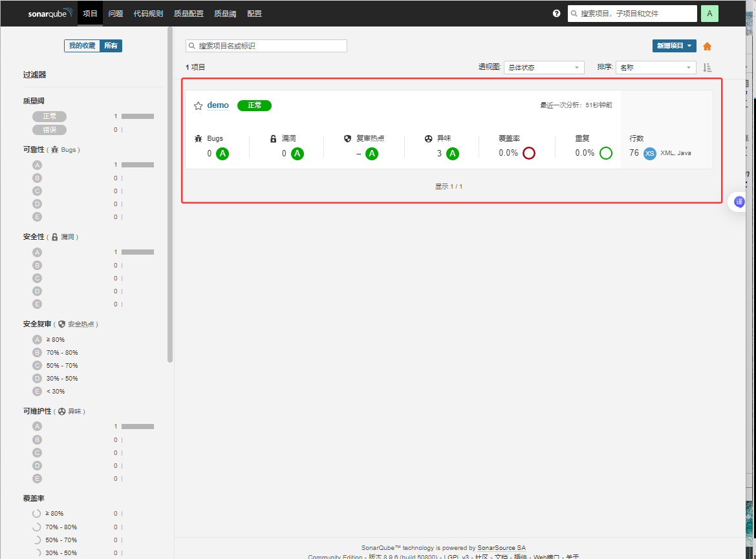Click the SonarQube logo
Screen dimensions: 756x559
(x=50, y=13)
